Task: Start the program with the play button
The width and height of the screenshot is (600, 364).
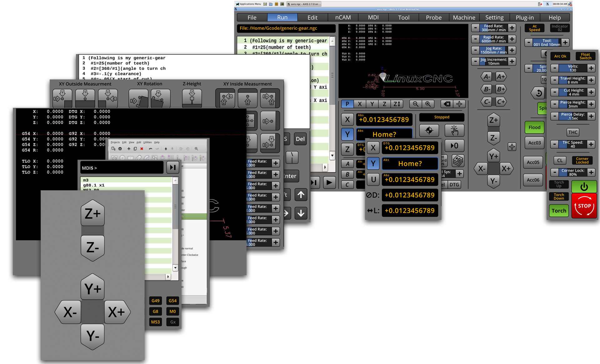Action: [329, 182]
